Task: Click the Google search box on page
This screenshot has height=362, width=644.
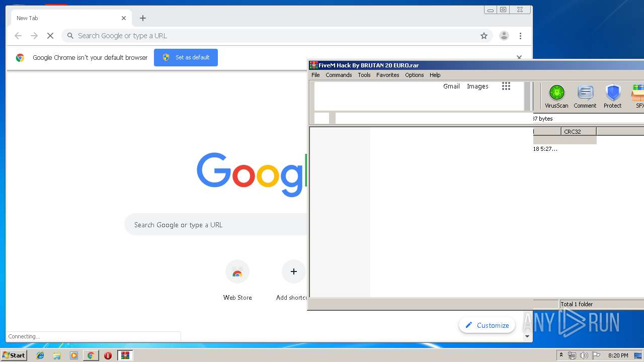Action: tap(216, 225)
